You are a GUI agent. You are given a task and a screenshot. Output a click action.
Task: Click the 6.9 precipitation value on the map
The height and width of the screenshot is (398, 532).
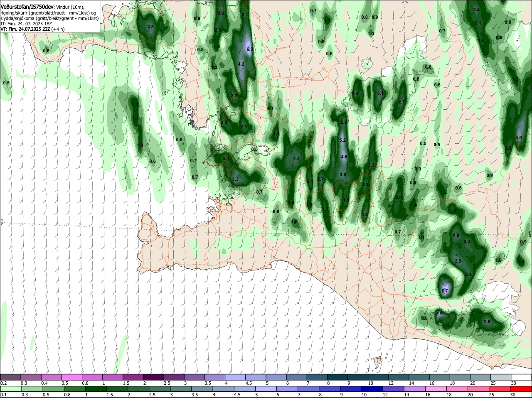click(x=250, y=49)
